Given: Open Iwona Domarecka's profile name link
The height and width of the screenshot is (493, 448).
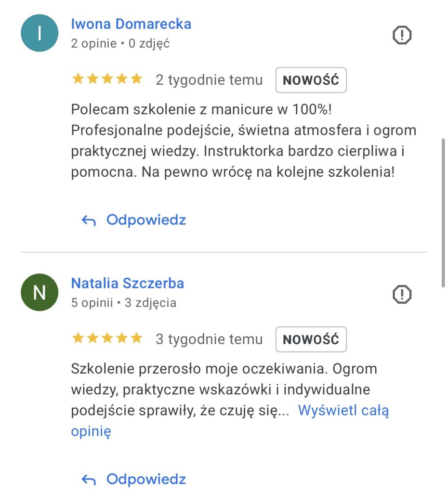Looking at the screenshot, I should pos(131,24).
